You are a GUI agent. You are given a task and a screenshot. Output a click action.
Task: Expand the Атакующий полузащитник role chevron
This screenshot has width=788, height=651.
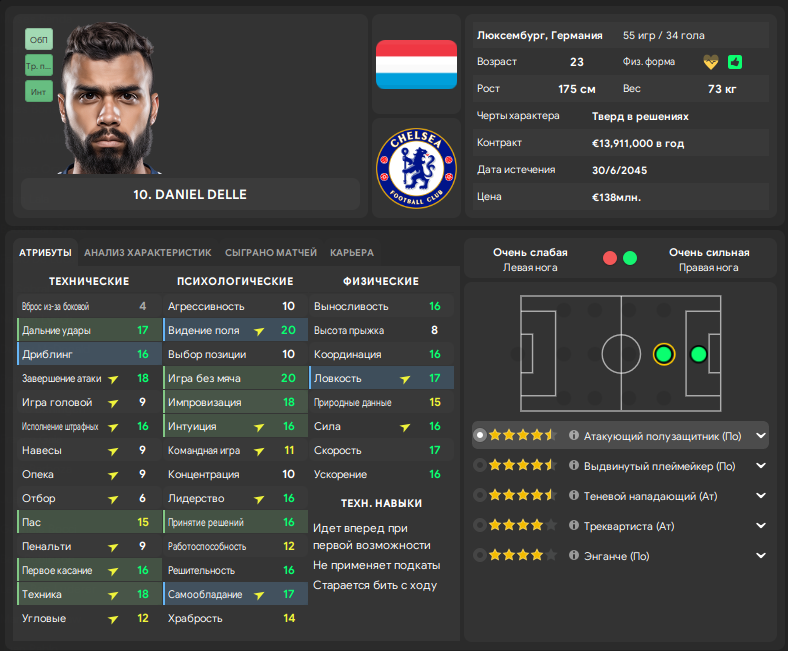pos(761,436)
